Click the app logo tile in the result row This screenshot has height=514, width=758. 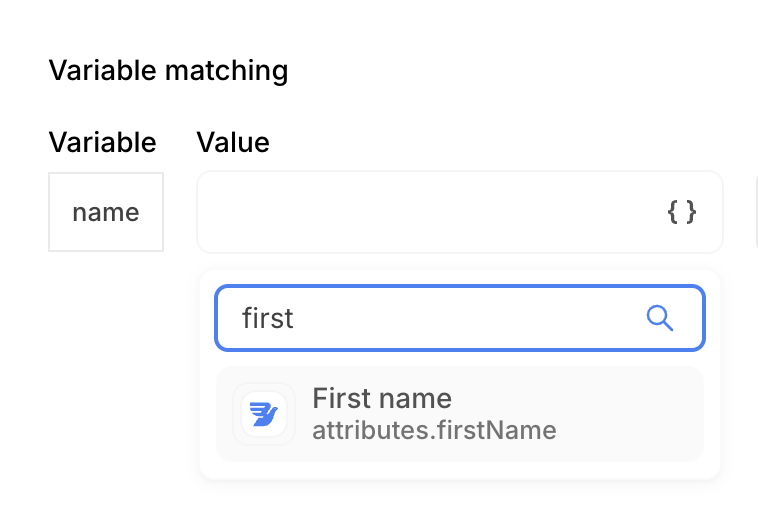click(x=264, y=414)
